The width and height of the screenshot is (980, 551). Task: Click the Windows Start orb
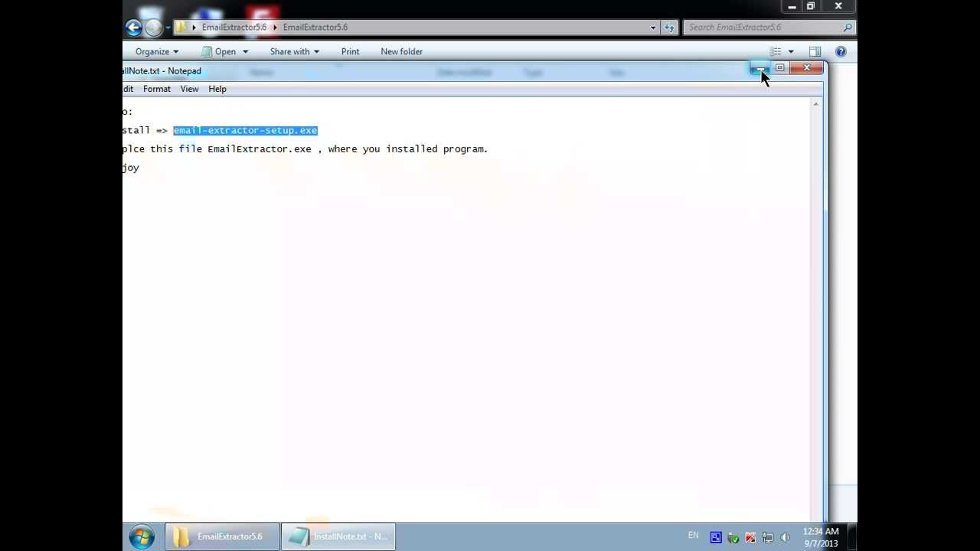(142, 536)
